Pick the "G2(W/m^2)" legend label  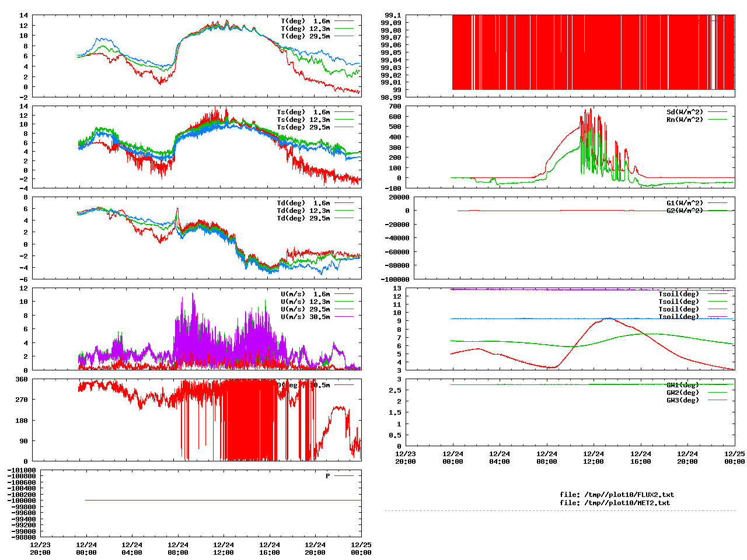(685, 211)
